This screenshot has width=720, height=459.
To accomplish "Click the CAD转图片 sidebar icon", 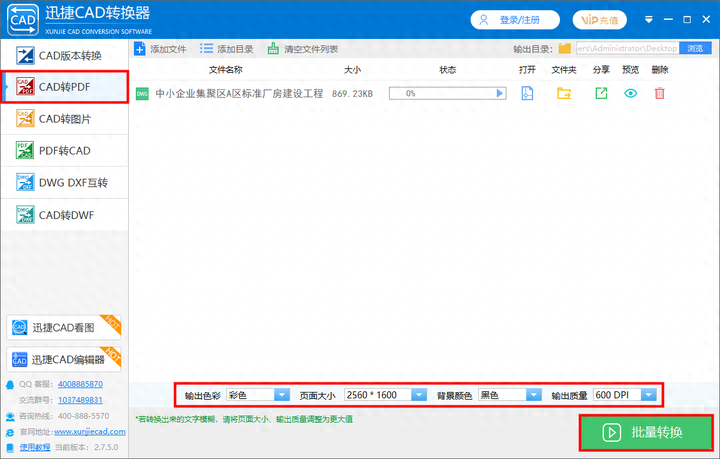I will (25, 118).
